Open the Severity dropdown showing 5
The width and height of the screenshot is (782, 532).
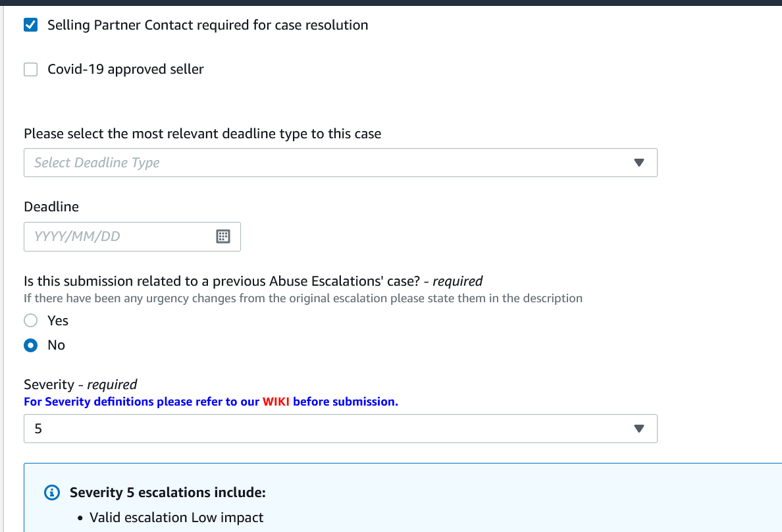(340, 429)
